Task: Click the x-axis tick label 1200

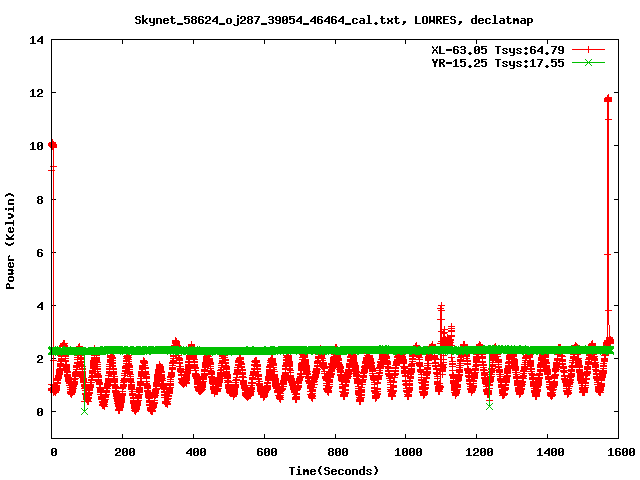Action: 479,452
